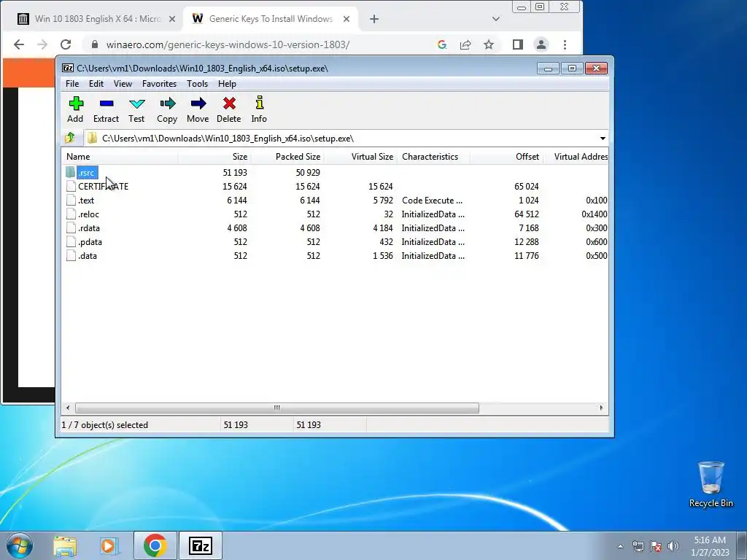
Task: Open the Edit menu in 7-Zip
Action: (96, 84)
